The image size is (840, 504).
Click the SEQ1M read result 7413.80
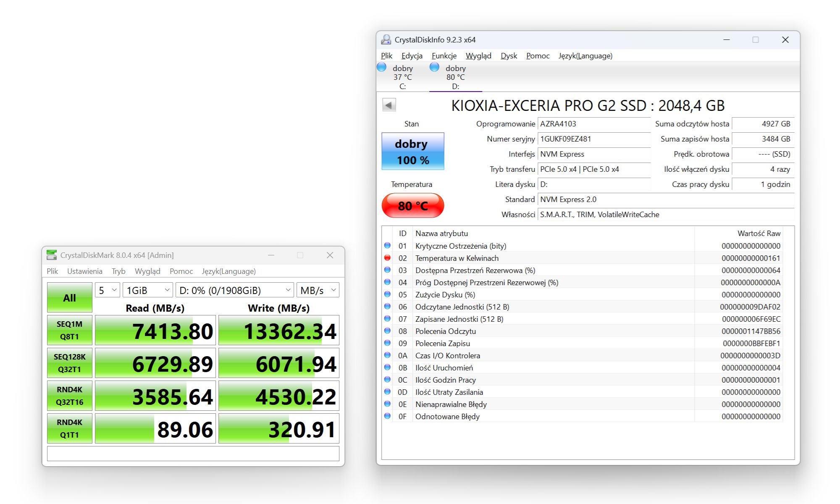[155, 330]
